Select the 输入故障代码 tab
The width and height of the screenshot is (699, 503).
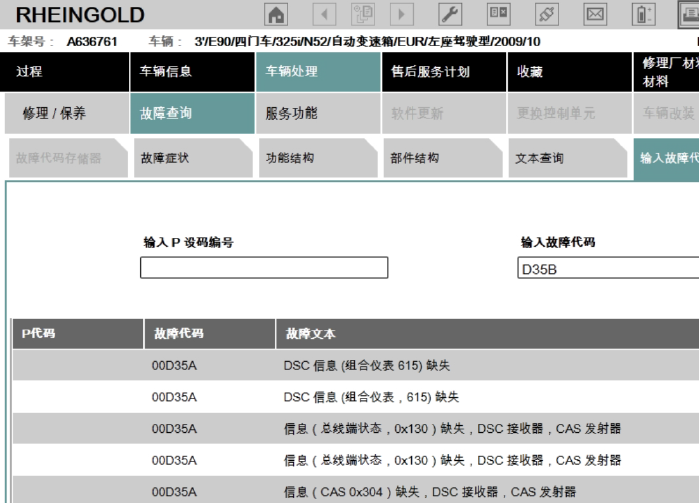click(x=666, y=159)
